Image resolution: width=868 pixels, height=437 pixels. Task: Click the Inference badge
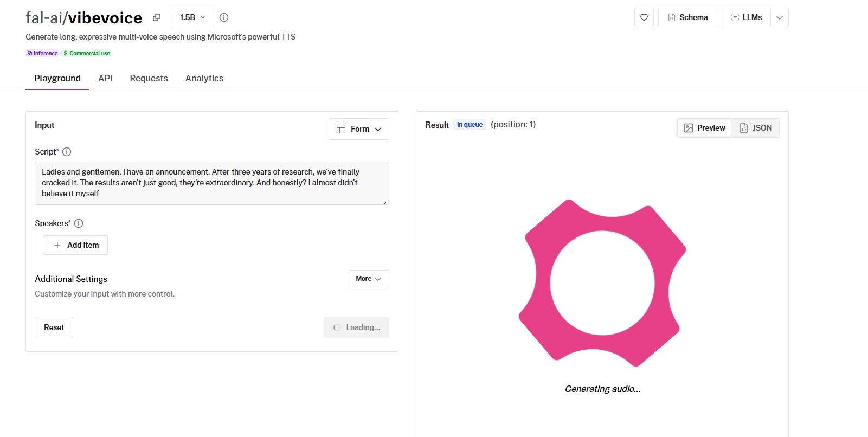42,53
